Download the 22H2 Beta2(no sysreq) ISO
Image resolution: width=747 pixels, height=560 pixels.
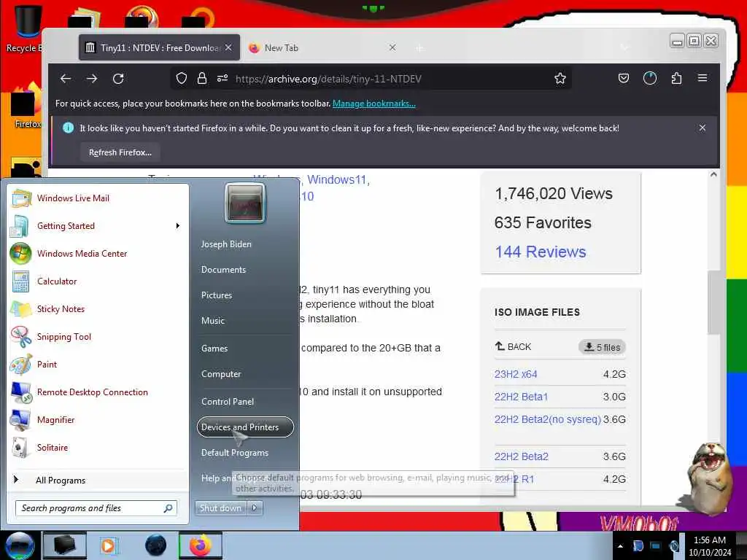[x=547, y=419]
